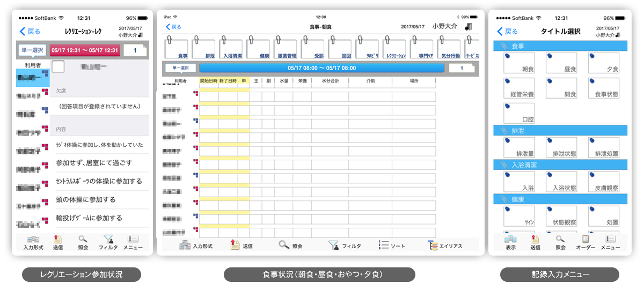Expand the 健康 section header

coord(560,199)
